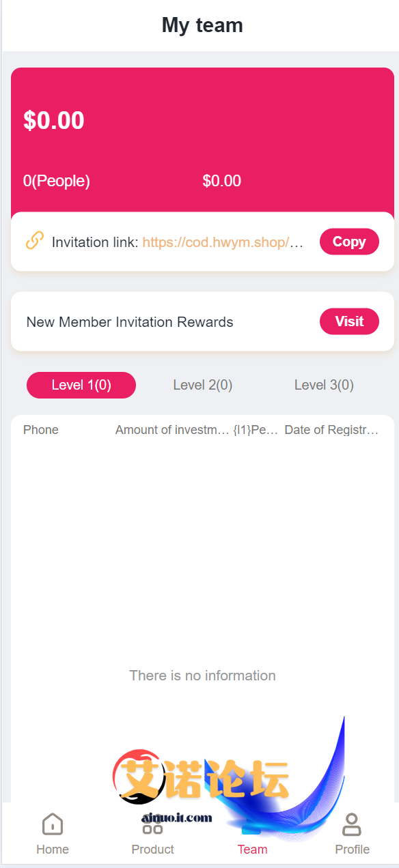Switch to Level 2(0) tab
This screenshot has width=399, height=868.
pyautogui.click(x=203, y=385)
